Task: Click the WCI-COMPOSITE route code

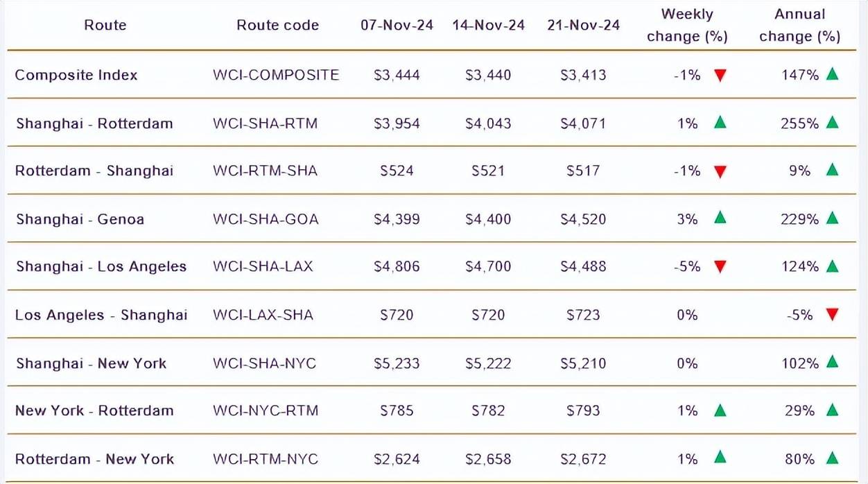Action: [276, 75]
